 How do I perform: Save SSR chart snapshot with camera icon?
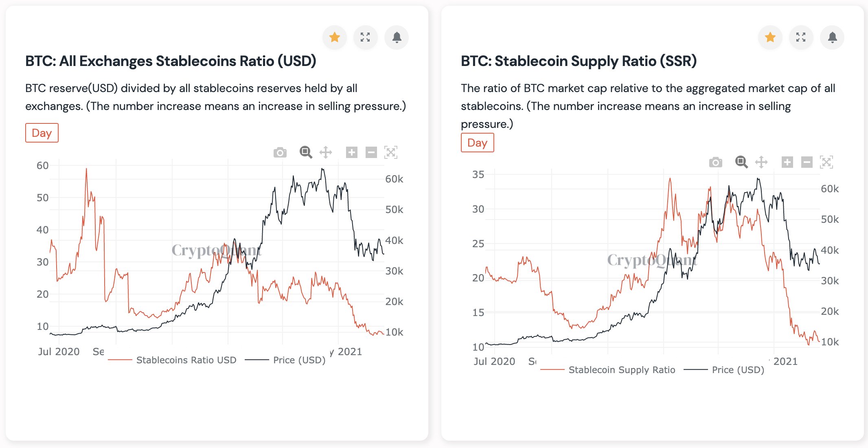click(716, 162)
